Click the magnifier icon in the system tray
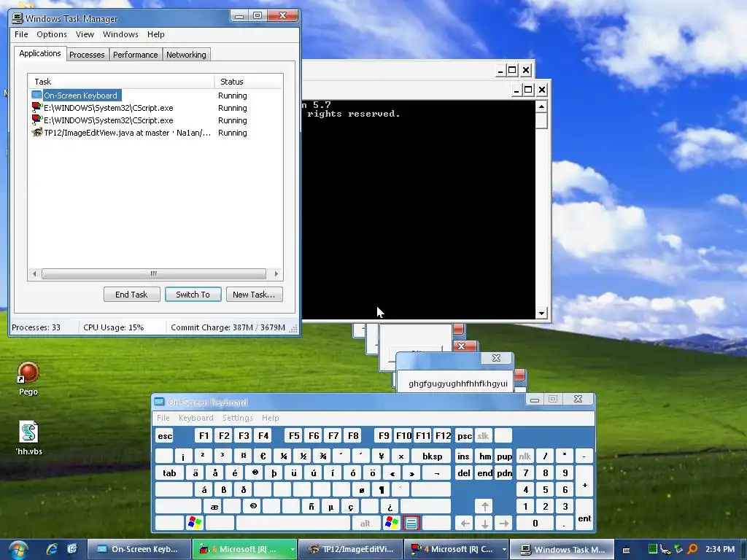Image resolution: width=747 pixels, height=560 pixels. (693, 549)
